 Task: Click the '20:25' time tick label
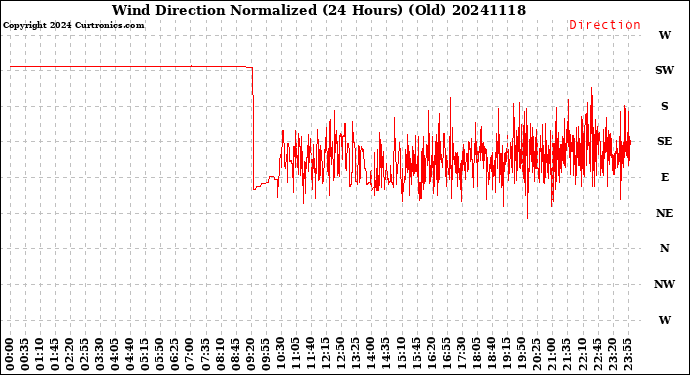coord(536,355)
